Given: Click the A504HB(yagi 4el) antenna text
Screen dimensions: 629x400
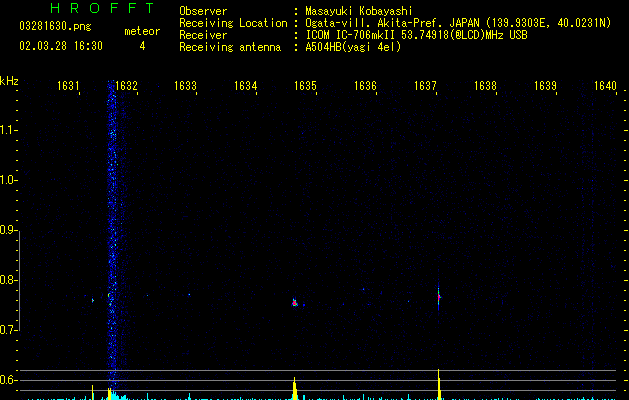Looking at the screenshot, I should 353,47.
